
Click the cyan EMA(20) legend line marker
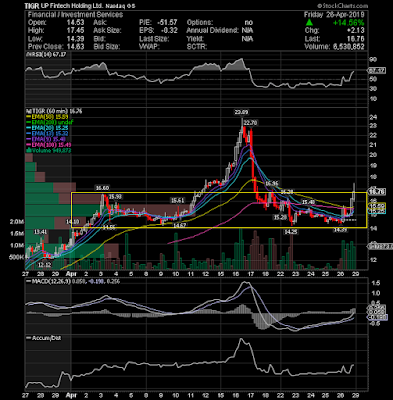tap(29, 128)
